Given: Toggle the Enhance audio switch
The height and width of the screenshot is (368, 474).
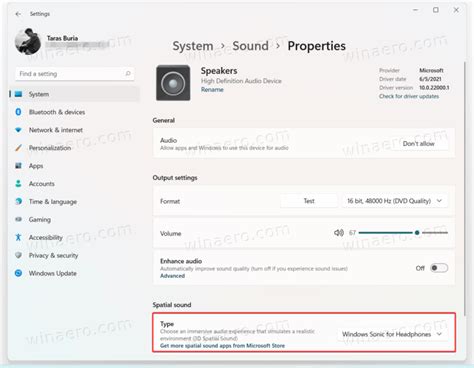Looking at the screenshot, I should point(439,268).
